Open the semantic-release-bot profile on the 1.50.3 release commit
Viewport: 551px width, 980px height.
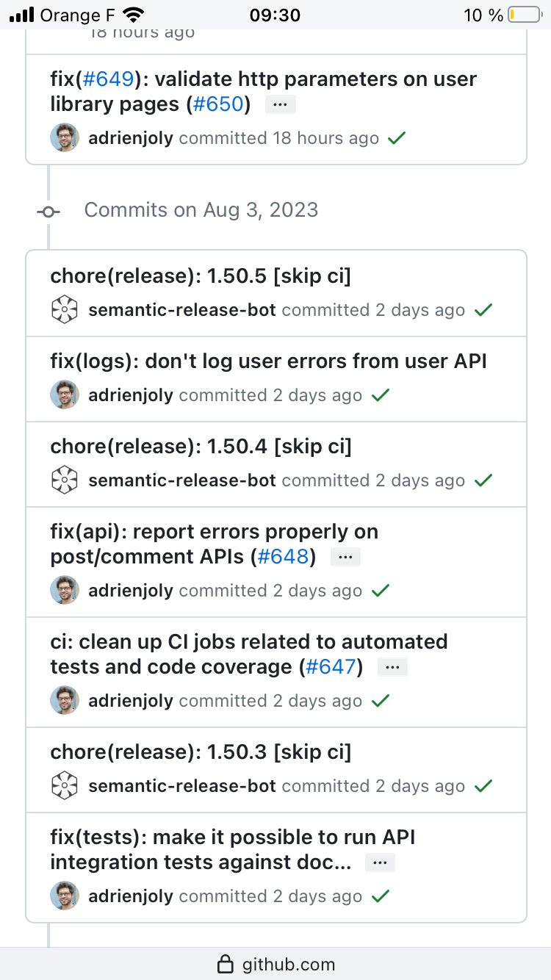tap(181, 786)
